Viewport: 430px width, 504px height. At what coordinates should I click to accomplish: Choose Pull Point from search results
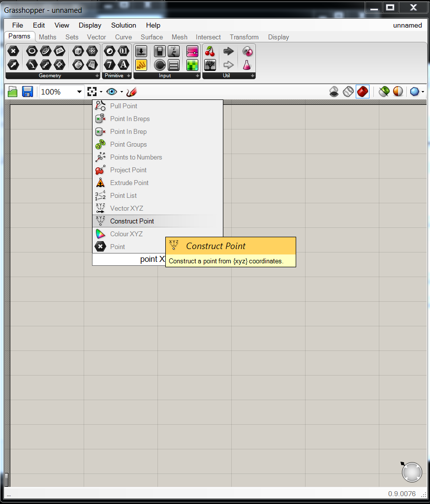pos(157,106)
